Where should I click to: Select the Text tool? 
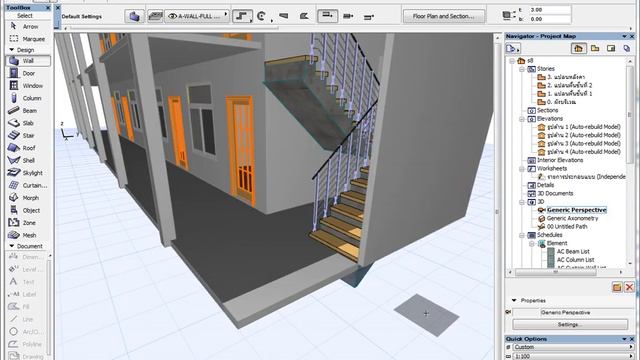tap(27, 282)
